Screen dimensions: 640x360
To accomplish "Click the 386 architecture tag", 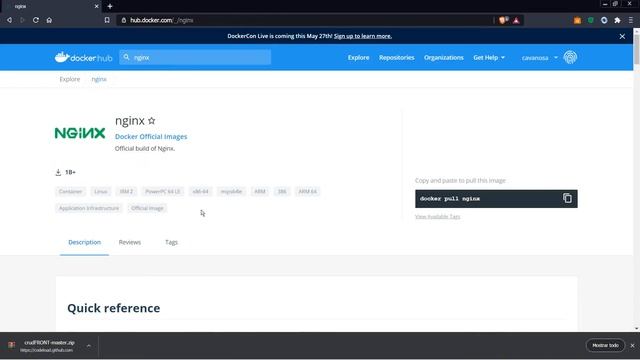I will click(282, 191).
